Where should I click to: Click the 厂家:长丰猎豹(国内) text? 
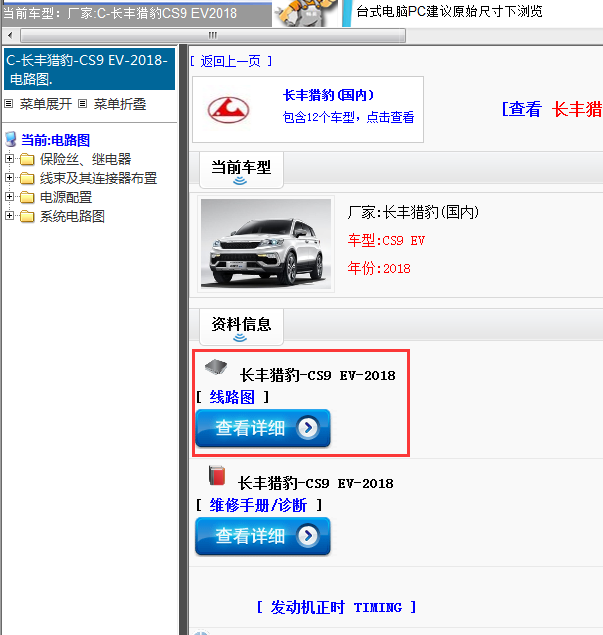pyautogui.click(x=413, y=212)
